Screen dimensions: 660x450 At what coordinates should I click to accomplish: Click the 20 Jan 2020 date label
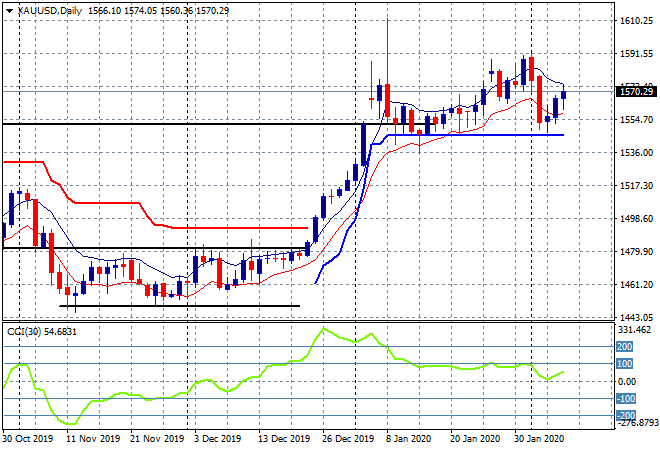[475, 439]
